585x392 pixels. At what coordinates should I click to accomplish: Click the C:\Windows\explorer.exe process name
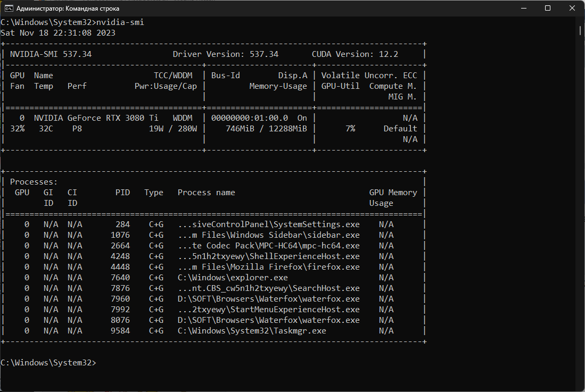coord(233,278)
